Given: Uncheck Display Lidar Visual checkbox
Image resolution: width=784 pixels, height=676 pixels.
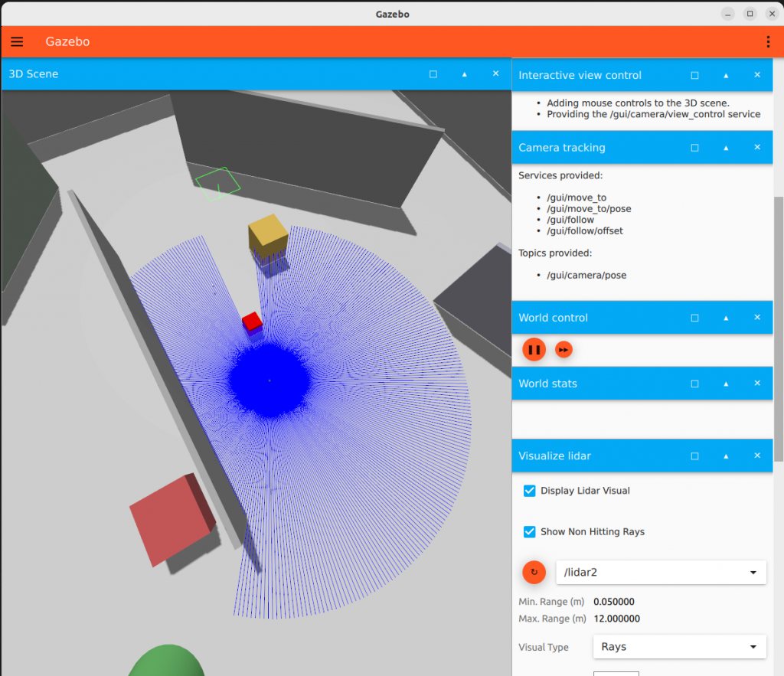Looking at the screenshot, I should coord(529,491).
